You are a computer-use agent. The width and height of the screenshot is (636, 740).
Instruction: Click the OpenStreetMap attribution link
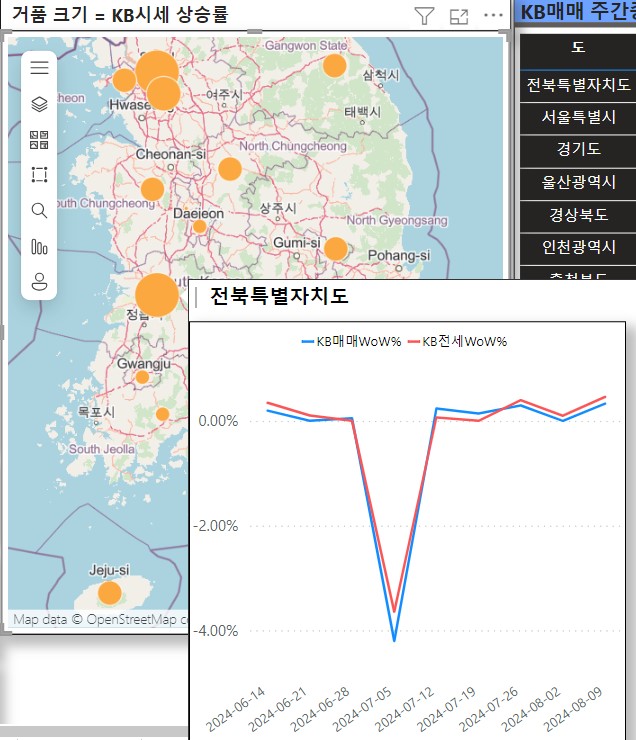tap(136, 619)
